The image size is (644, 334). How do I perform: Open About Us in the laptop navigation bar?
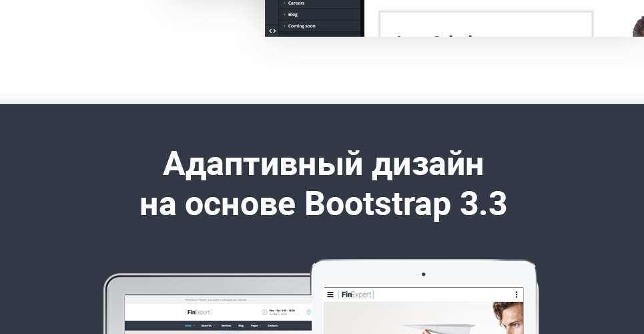click(x=206, y=326)
